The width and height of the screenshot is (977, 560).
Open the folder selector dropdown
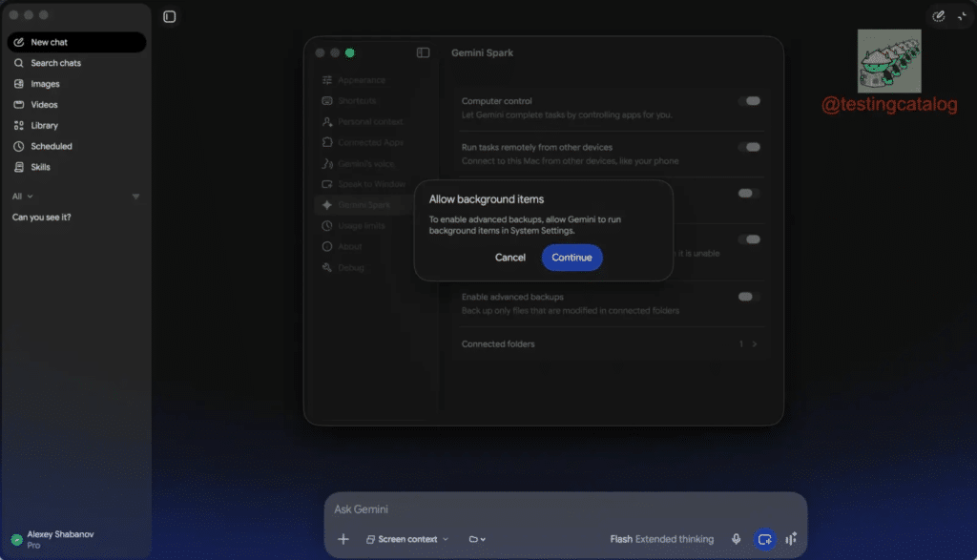(477, 539)
